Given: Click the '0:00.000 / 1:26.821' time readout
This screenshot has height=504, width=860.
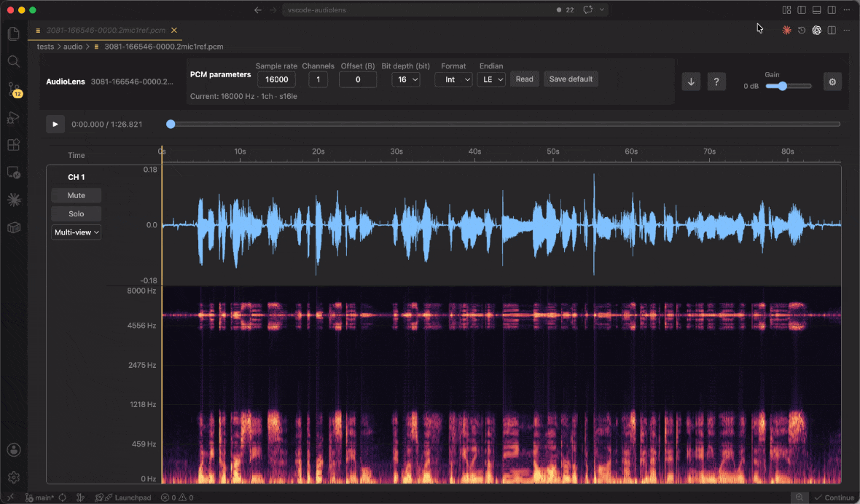Looking at the screenshot, I should pyautogui.click(x=107, y=125).
